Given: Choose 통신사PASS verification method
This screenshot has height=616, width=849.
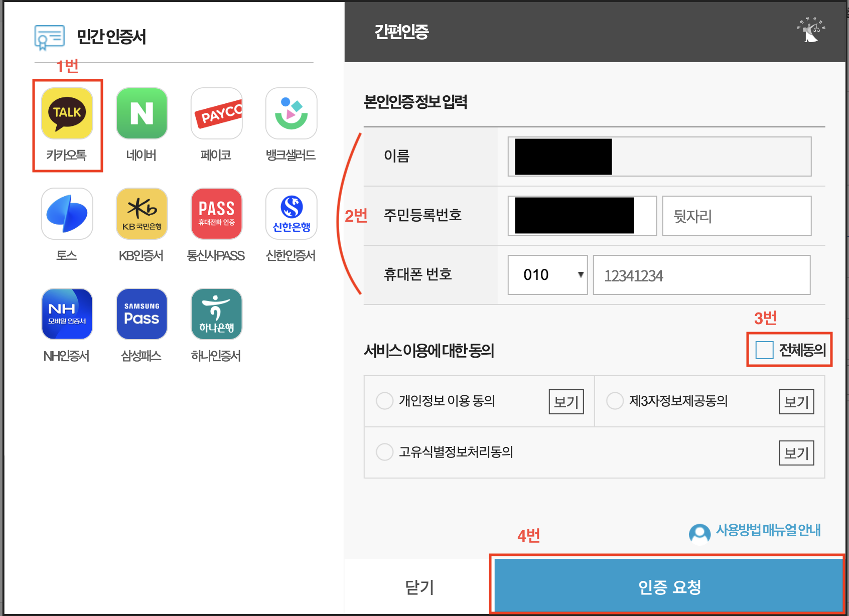Looking at the screenshot, I should click(x=216, y=214).
